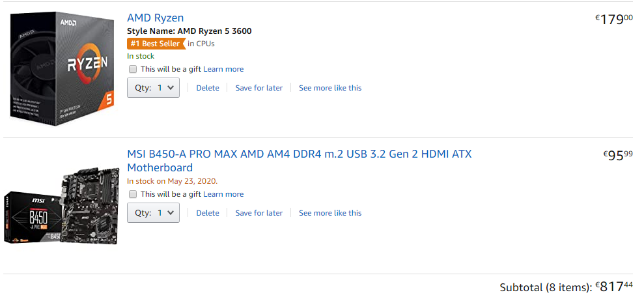Click the 'in CPUs' category link
Image resolution: width=644 pixels, height=299 pixels.
coord(201,44)
